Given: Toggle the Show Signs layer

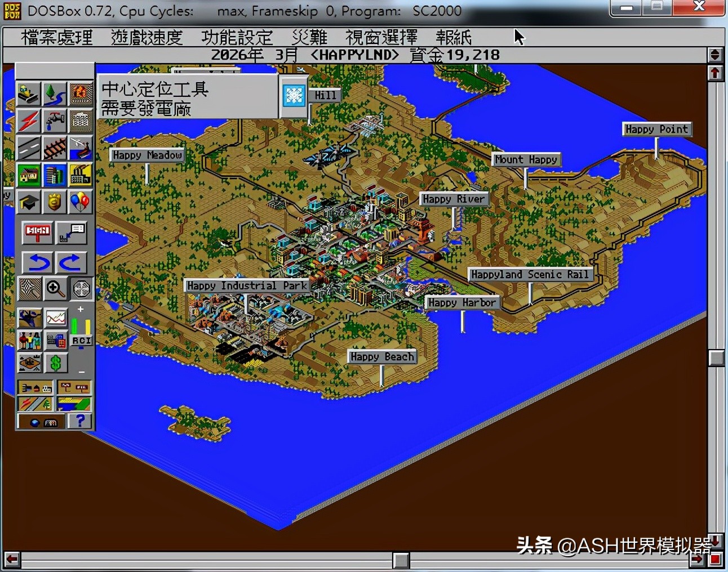Looking at the screenshot, I should point(73,388).
